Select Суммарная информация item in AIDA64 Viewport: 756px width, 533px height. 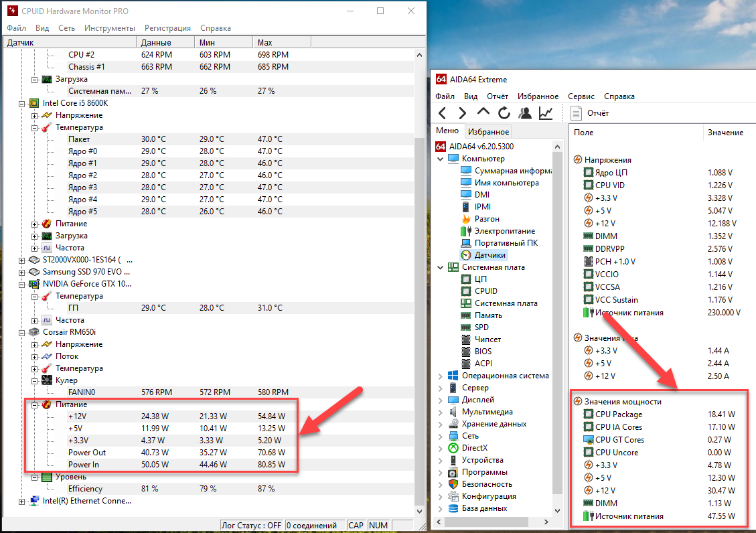tap(506, 171)
